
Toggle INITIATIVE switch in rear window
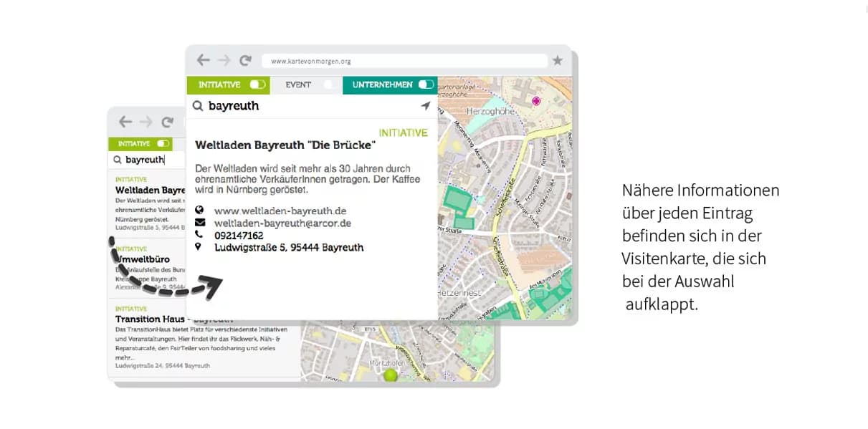163,144
